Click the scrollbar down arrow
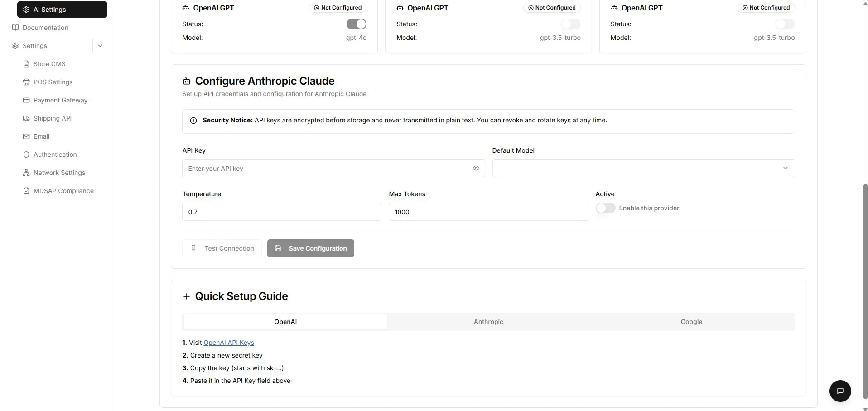The height and width of the screenshot is (411, 868). [x=865, y=408]
